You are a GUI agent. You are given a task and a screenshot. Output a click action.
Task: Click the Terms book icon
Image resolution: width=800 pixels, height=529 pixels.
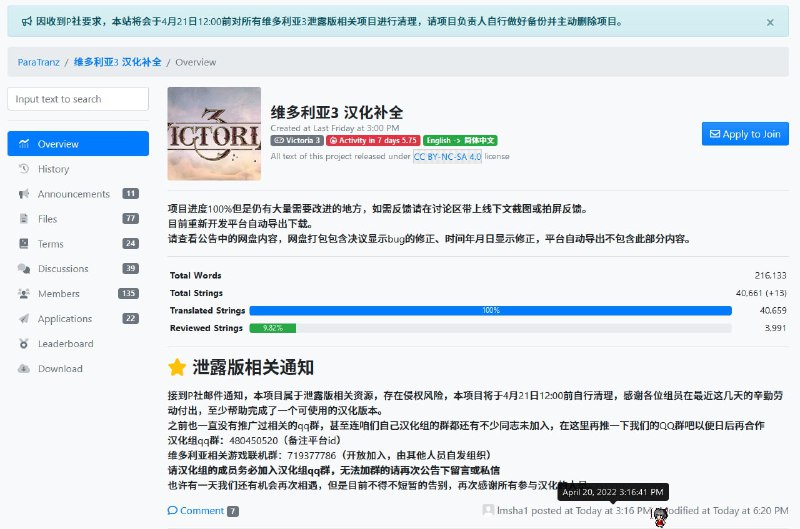click(23, 244)
